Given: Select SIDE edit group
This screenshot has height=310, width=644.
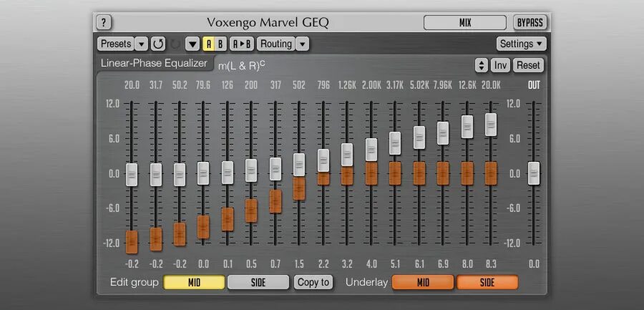Looking at the screenshot, I should coord(258,283).
